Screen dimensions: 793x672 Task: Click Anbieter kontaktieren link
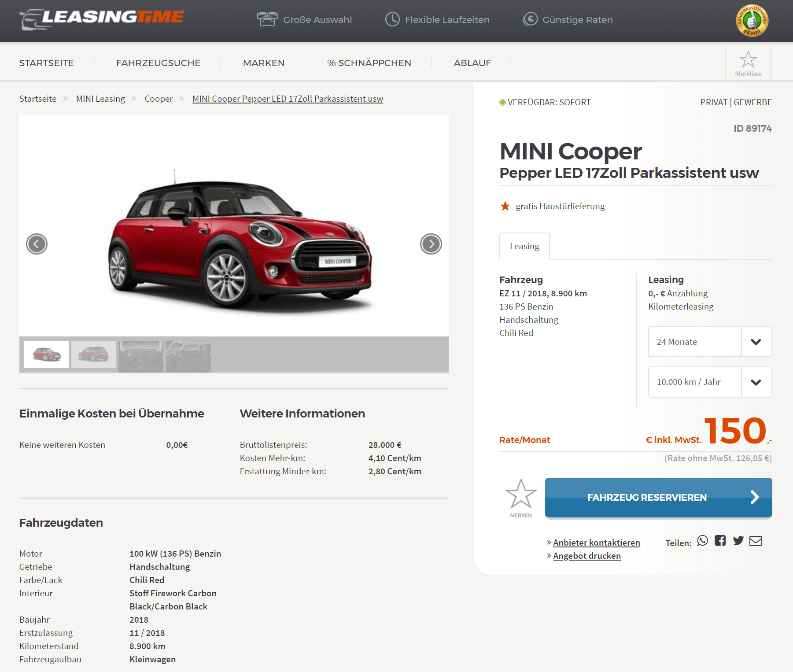coord(596,543)
